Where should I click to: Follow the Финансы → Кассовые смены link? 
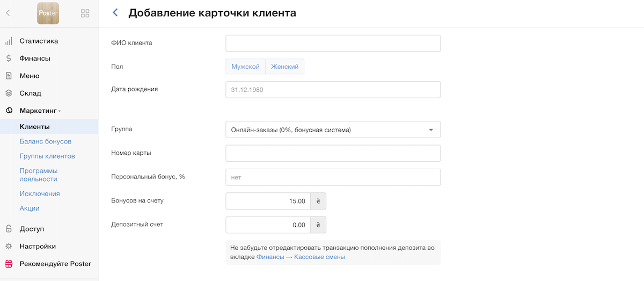[301, 257]
